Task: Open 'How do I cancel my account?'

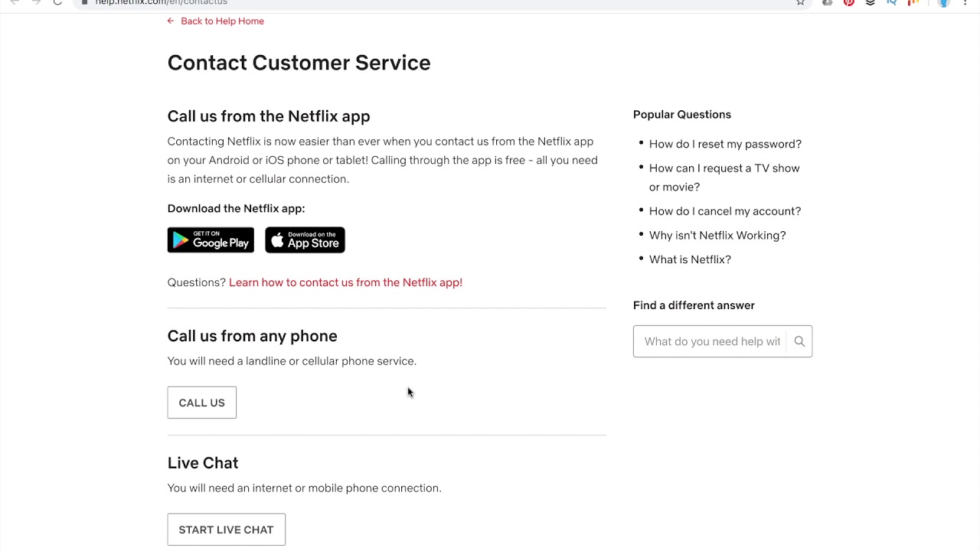Action: [724, 211]
